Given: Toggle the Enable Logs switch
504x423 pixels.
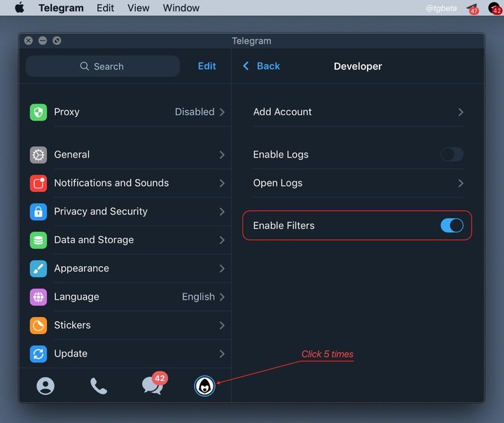Looking at the screenshot, I should 452,154.
